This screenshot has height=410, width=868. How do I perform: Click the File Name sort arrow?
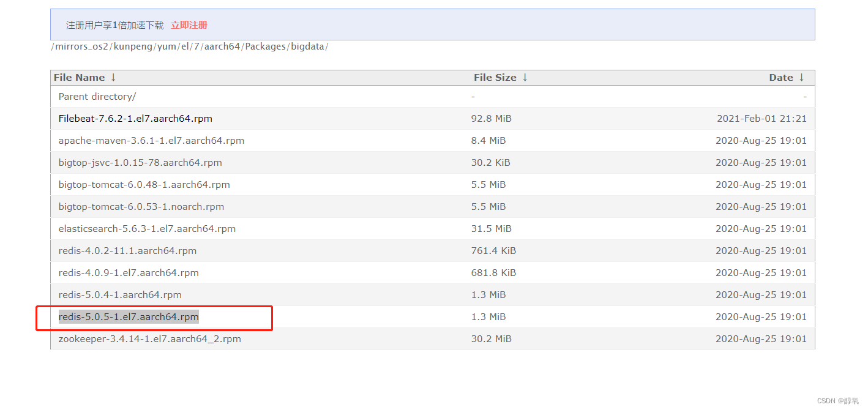pyautogui.click(x=113, y=78)
